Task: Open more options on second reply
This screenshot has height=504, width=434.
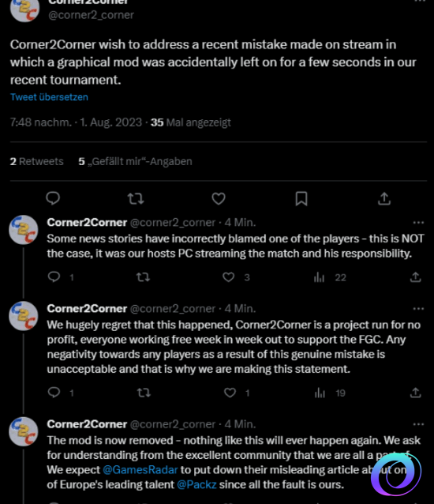Action: 418,309
